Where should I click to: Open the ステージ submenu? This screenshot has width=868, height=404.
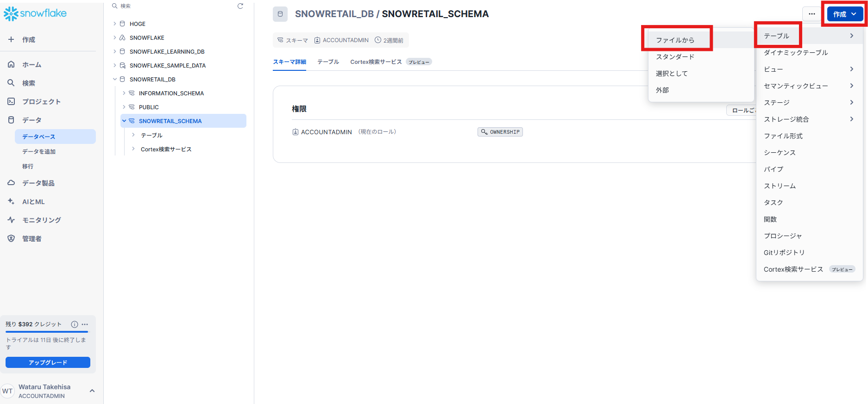[809, 102]
